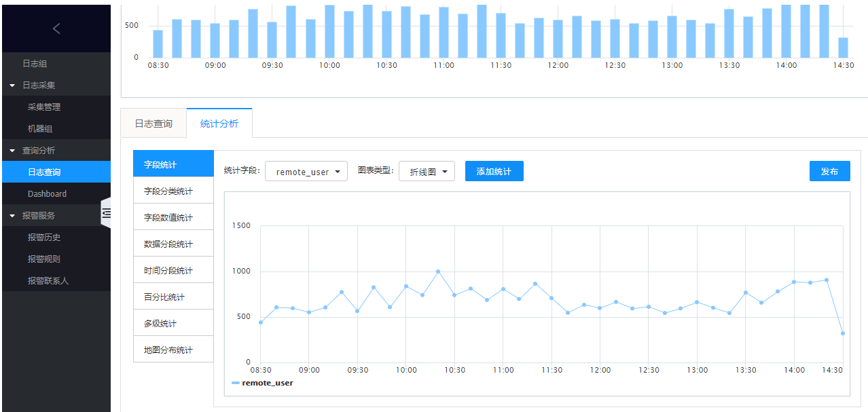
Task: Collapse the 查询分析 menu group
Action: click(12, 151)
